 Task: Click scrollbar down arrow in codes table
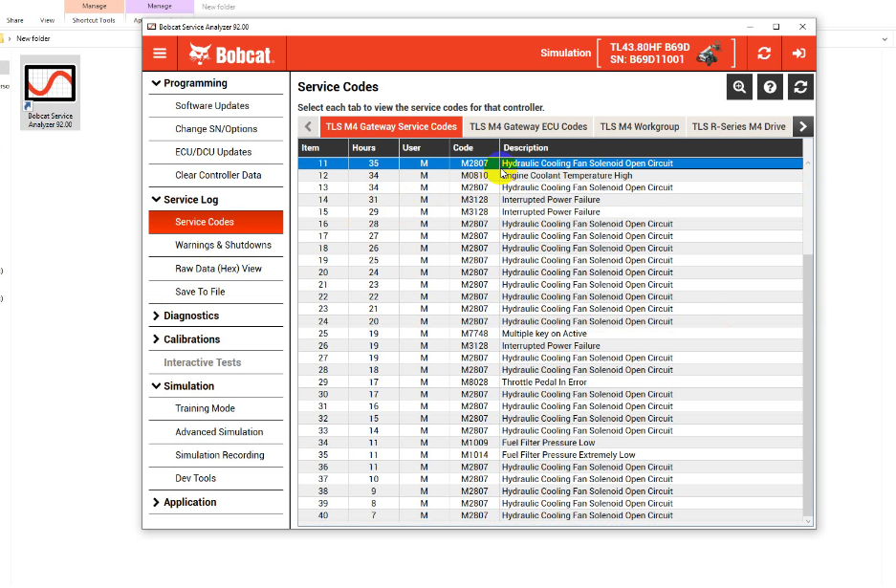807,520
